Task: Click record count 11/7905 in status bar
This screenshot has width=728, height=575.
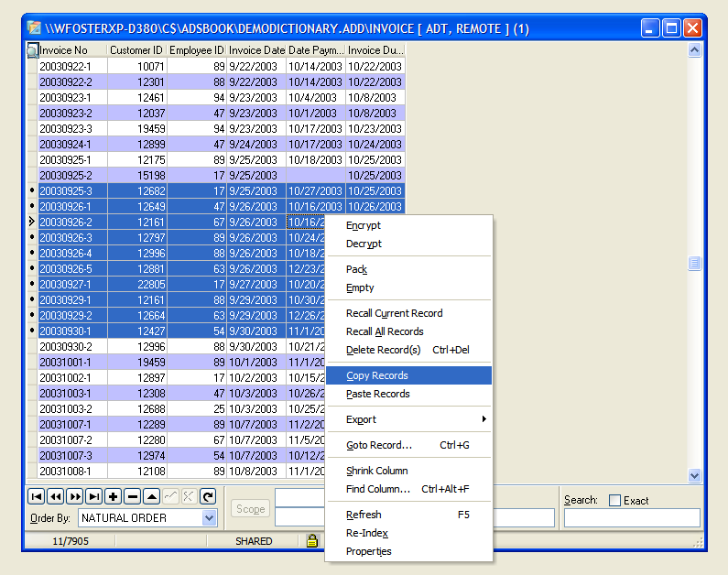Action: [71, 541]
